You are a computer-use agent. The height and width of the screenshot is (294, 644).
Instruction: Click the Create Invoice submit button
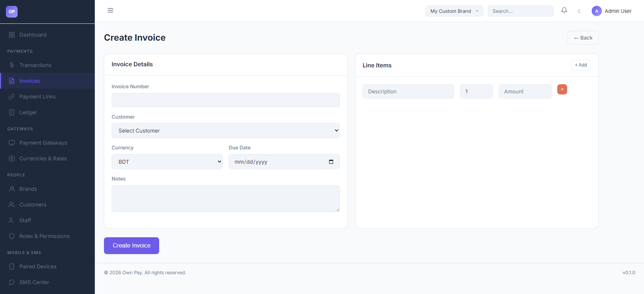[x=131, y=246]
